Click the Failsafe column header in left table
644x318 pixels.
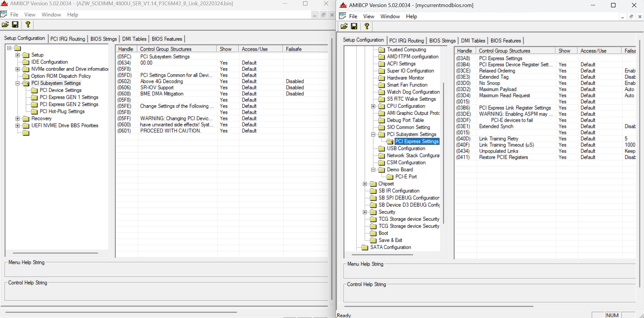click(305, 49)
